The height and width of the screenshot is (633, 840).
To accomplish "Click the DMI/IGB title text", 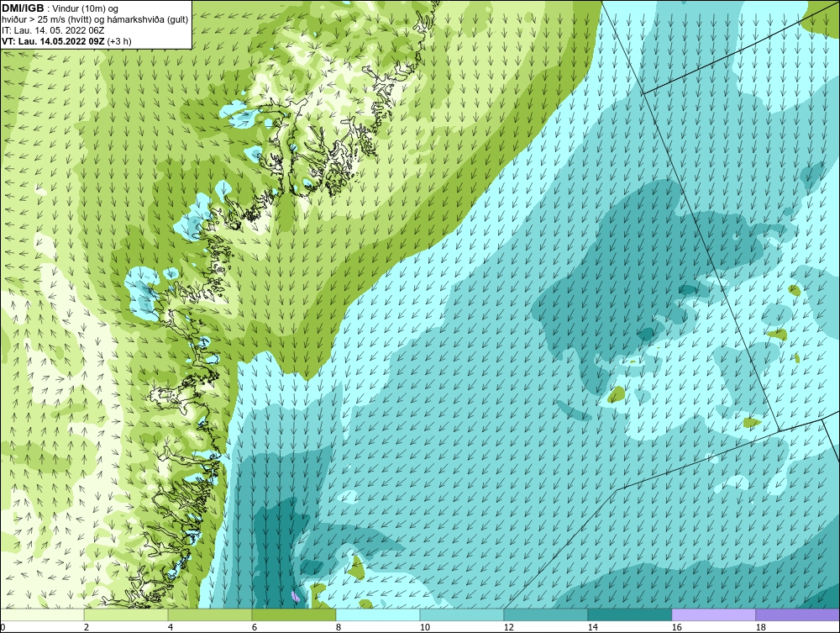I will click(23, 8).
